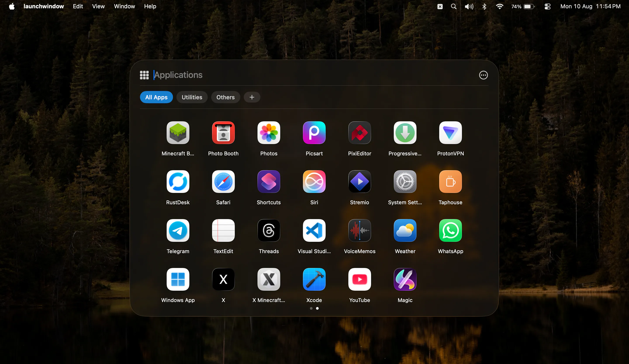Open the sound volume menu
The height and width of the screenshot is (364, 629).
pos(469,7)
